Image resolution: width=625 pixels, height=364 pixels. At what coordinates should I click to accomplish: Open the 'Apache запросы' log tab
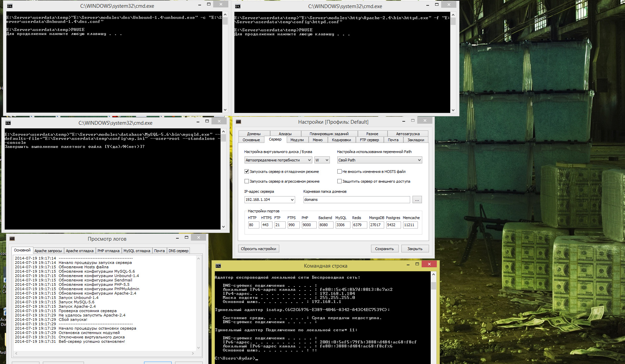point(48,251)
